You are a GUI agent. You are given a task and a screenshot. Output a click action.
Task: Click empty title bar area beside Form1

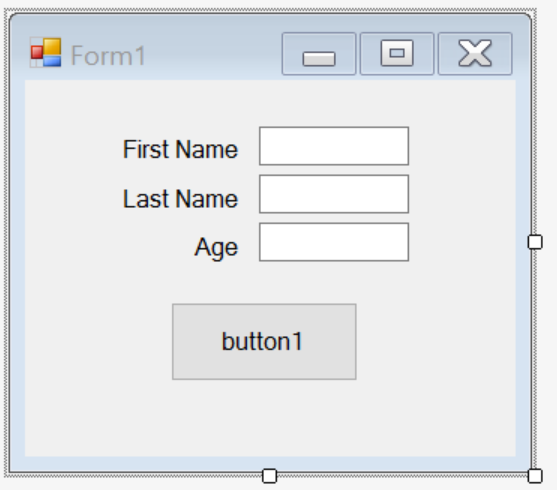tap(213, 55)
